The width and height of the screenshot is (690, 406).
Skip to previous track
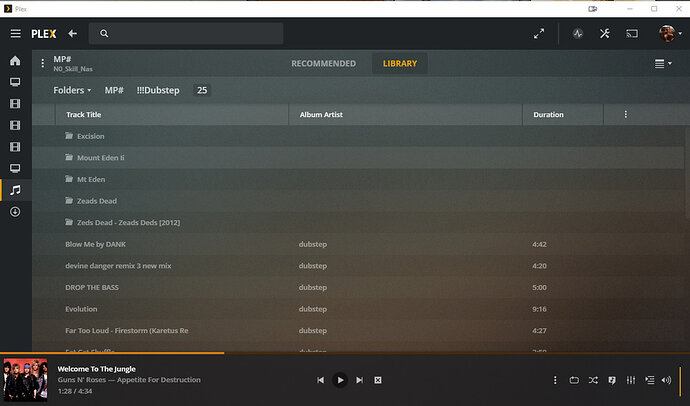(320, 380)
